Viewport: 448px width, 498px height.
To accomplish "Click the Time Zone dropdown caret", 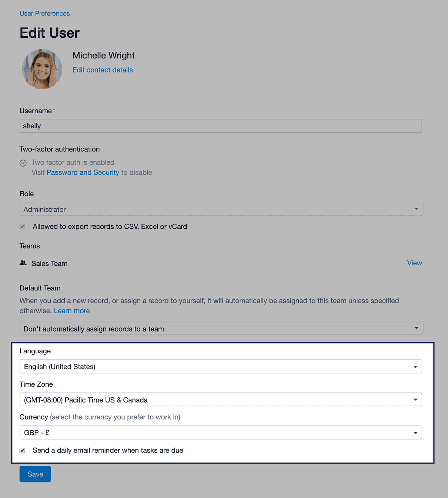I will click(x=415, y=400).
